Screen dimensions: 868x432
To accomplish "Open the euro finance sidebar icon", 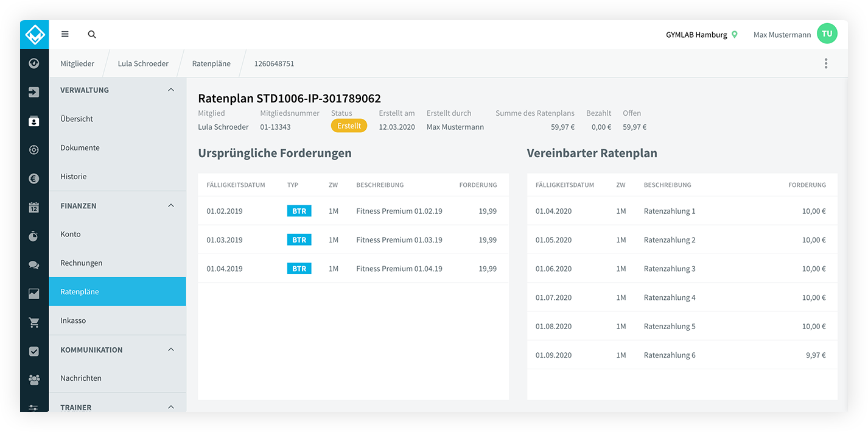I will [34, 179].
